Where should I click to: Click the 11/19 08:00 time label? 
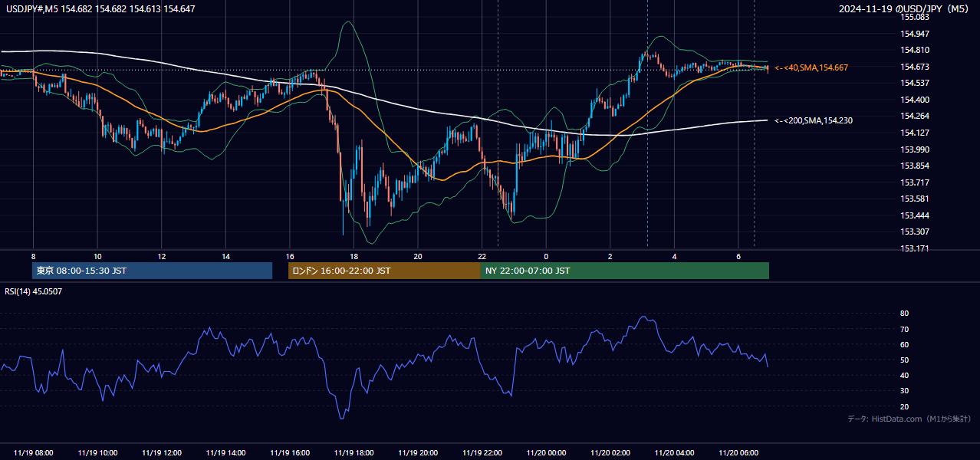click(34, 453)
